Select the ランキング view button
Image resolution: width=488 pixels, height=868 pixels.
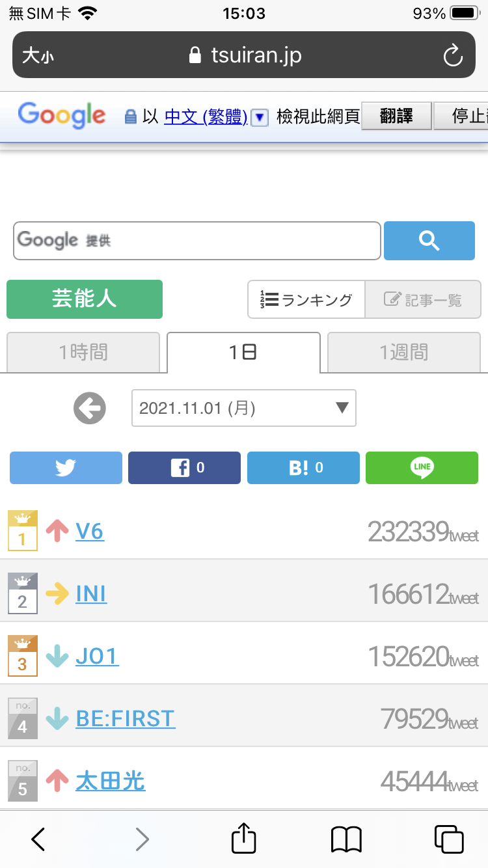tap(306, 299)
